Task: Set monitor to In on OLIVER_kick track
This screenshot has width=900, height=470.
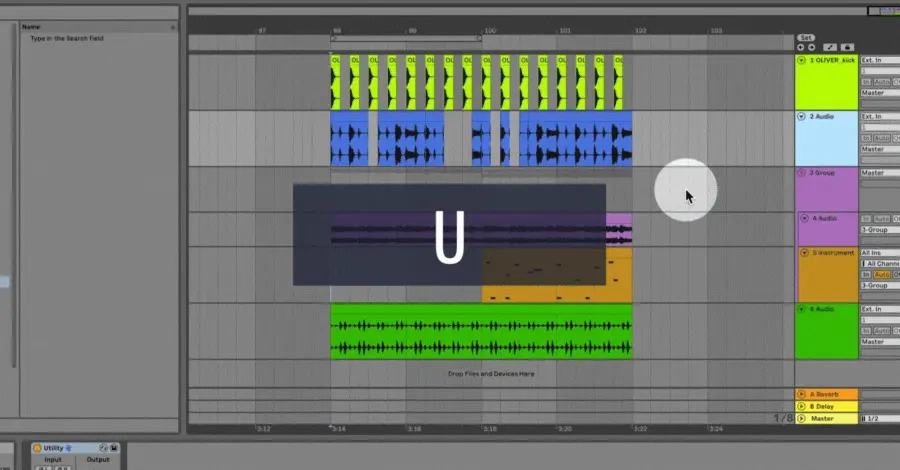Action: [x=866, y=82]
